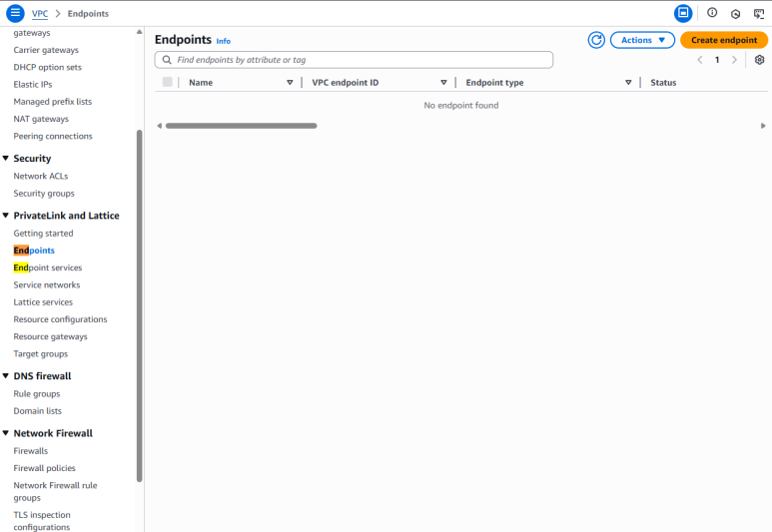Go to next page arrow
The image size is (772, 532).
point(734,60)
